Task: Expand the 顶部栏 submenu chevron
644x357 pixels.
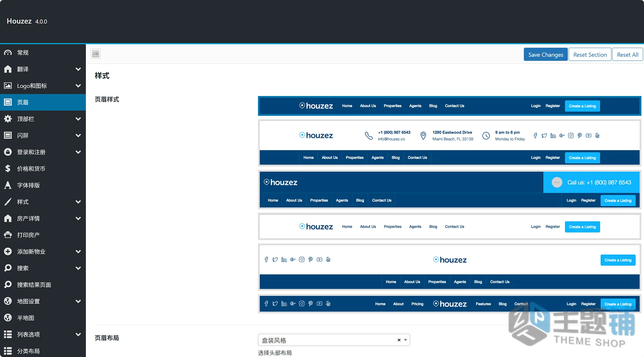Action: click(x=78, y=119)
